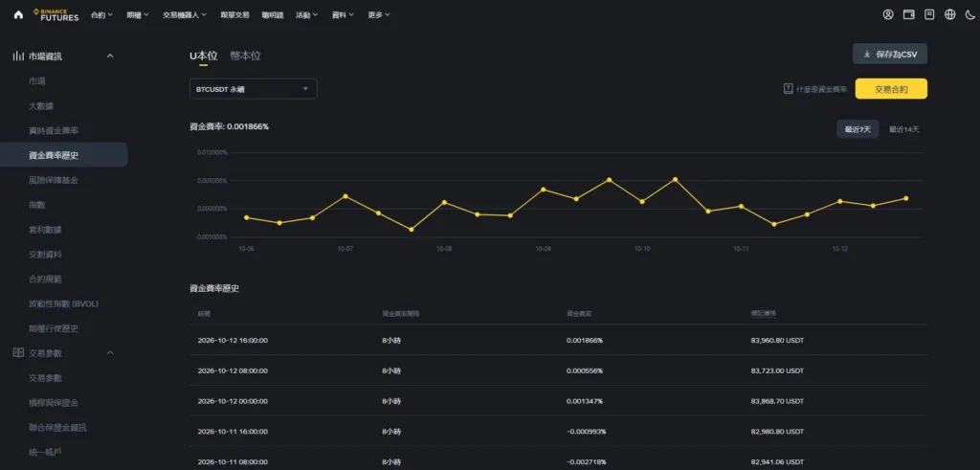Screen dimensions: 980x470
Task: Open the 更多 top menu
Action: [x=379, y=15]
